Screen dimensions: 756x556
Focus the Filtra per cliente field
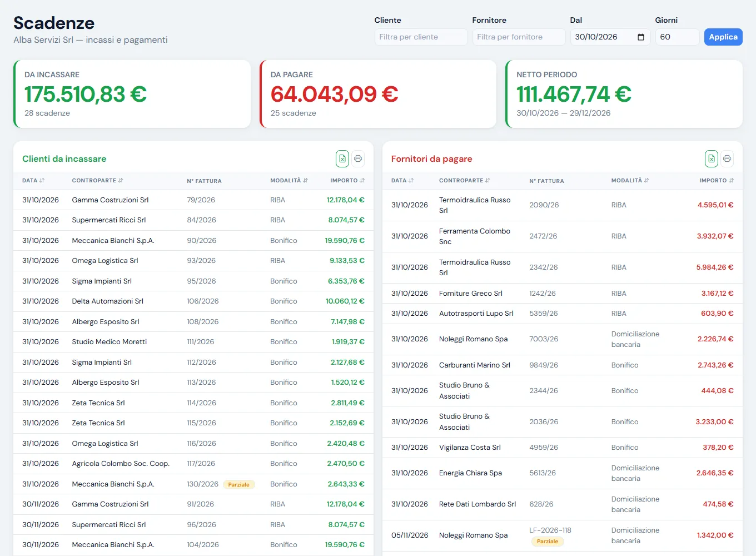coord(421,37)
